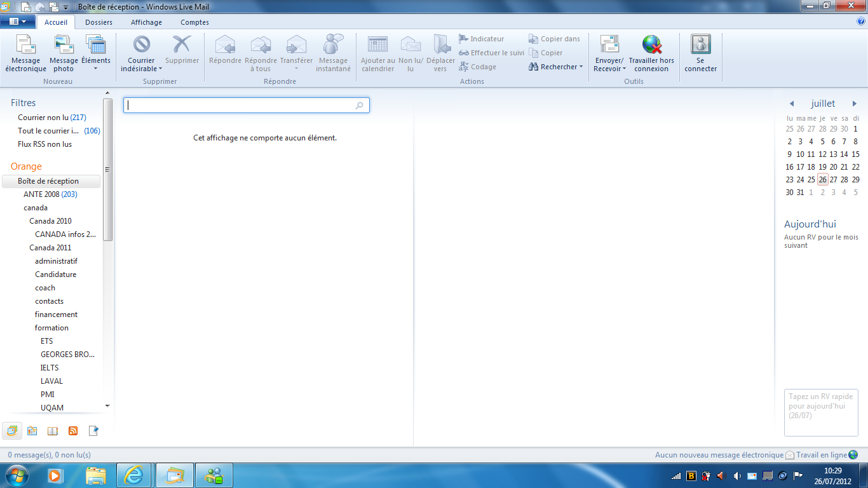
Task: Open Quick Access toolbar customize arrow
Action: pos(65,7)
